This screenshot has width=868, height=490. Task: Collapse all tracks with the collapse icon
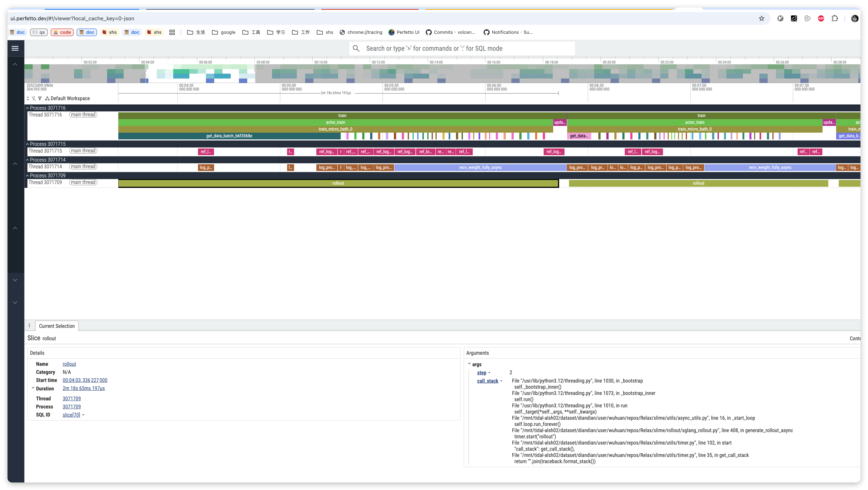(x=28, y=98)
